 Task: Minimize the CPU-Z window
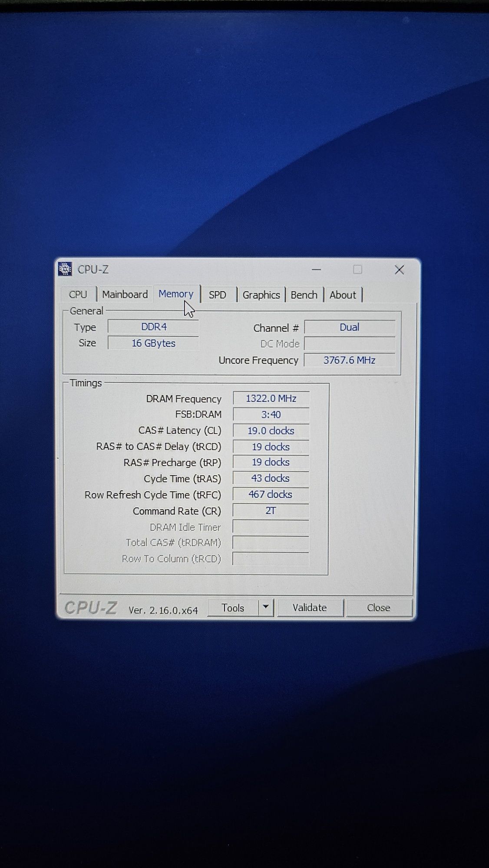317,270
